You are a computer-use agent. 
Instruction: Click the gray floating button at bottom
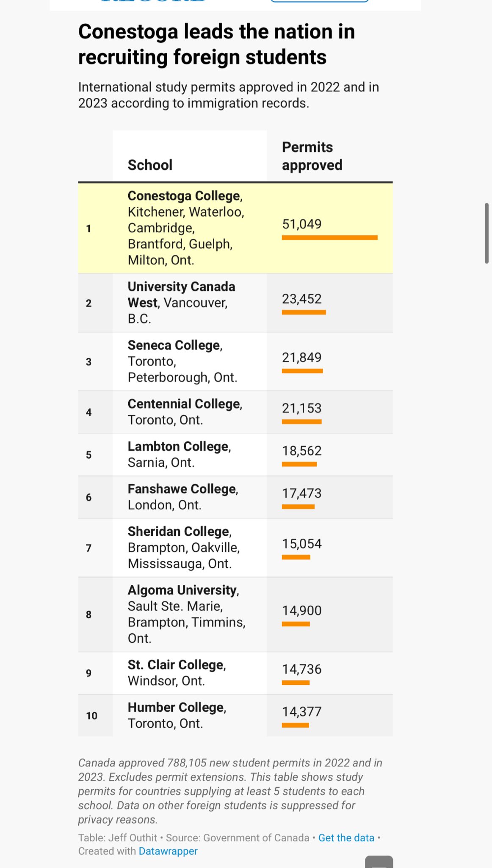[379, 862]
